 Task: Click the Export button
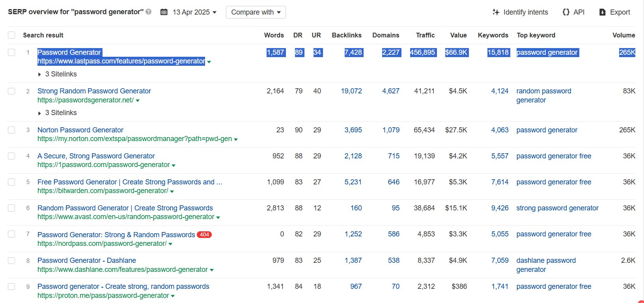click(614, 12)
